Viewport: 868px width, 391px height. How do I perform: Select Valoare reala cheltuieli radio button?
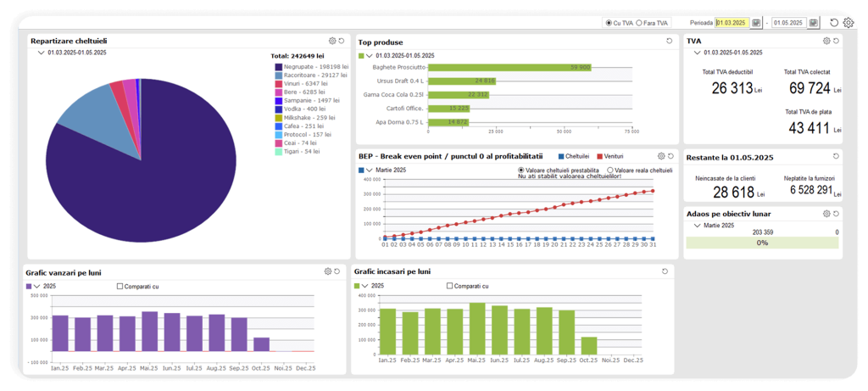coord(609,170)
